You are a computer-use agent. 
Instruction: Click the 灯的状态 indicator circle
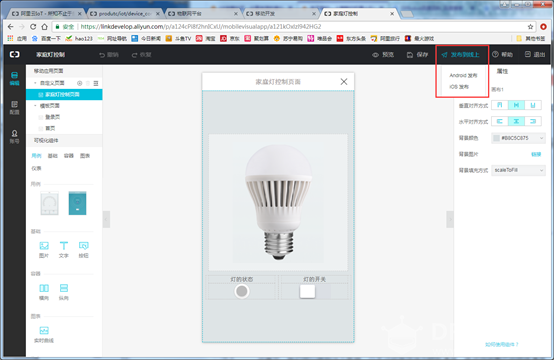click(x=242, y=291)
